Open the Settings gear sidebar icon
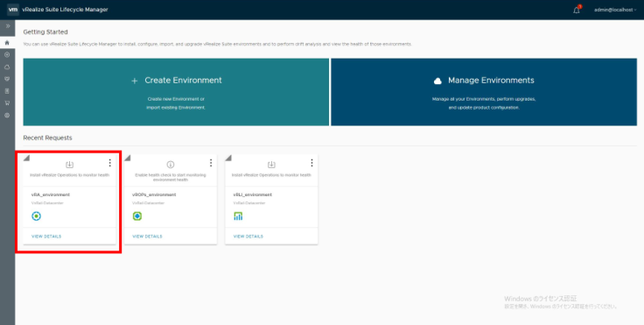 pos(7,115)
